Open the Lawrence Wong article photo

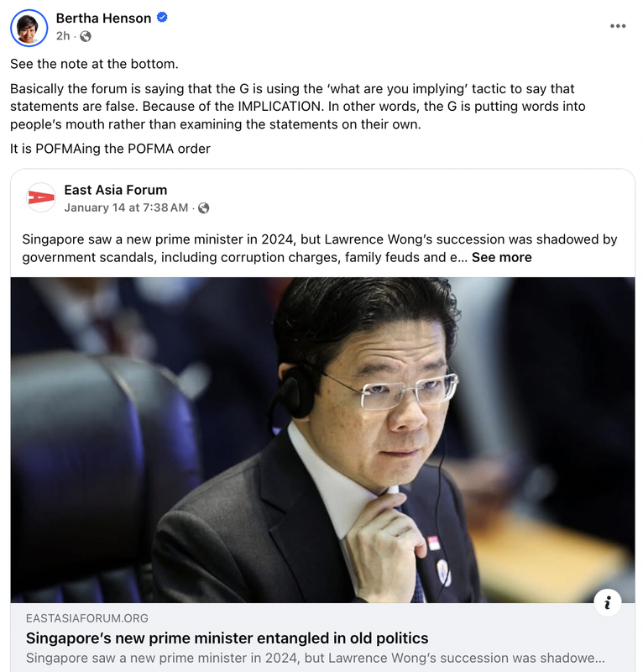click(x=322, y=439)
